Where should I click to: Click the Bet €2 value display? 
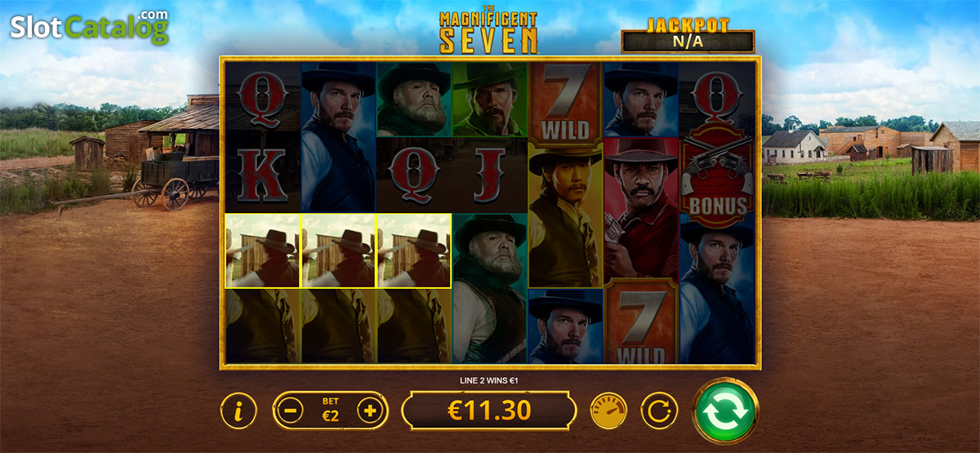pyautogui.click(x=330, y=411)
